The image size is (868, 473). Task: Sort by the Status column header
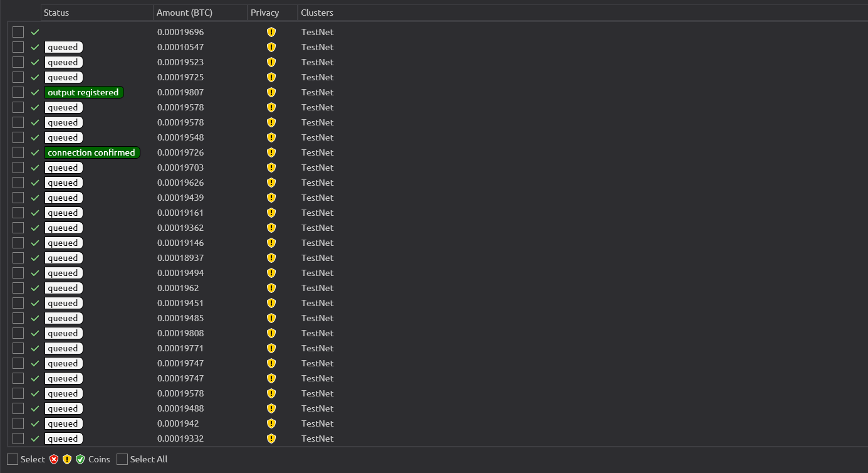pyautogui.click(x=97, y=13)
